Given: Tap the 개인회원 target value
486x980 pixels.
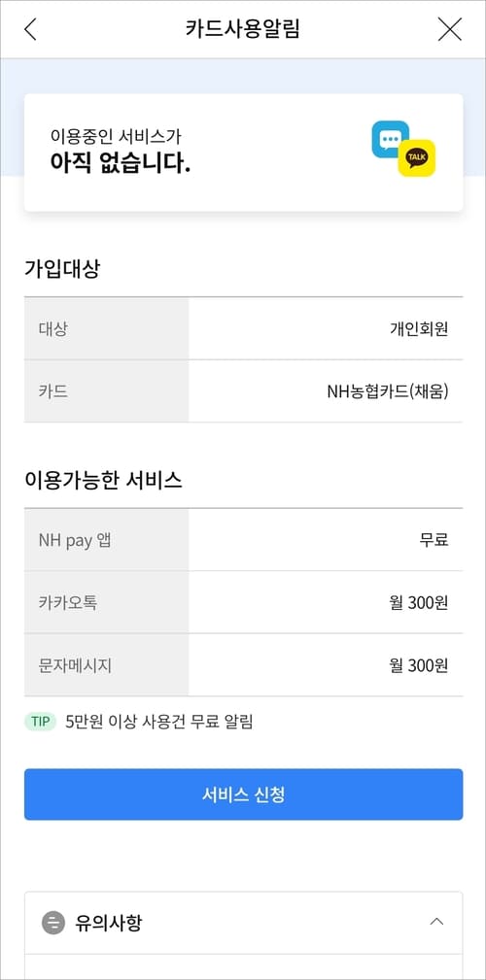Looking at the screenshot, I should pyautogui.click(x=419, y=328).
